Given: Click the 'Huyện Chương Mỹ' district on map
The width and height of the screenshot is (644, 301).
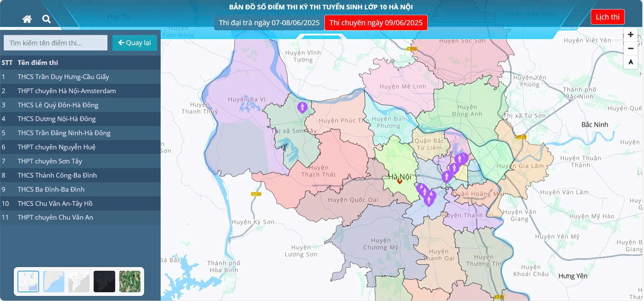Looking at the screenshot, I should tap(381, 244).
